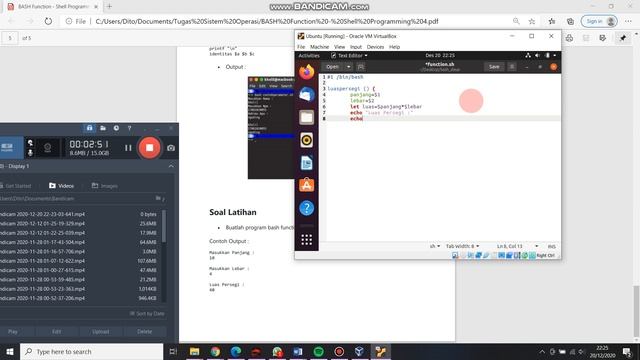The image size is (640, 360).
Task: Click Upload button in Bandicam
Action: (x=100, y=331)
